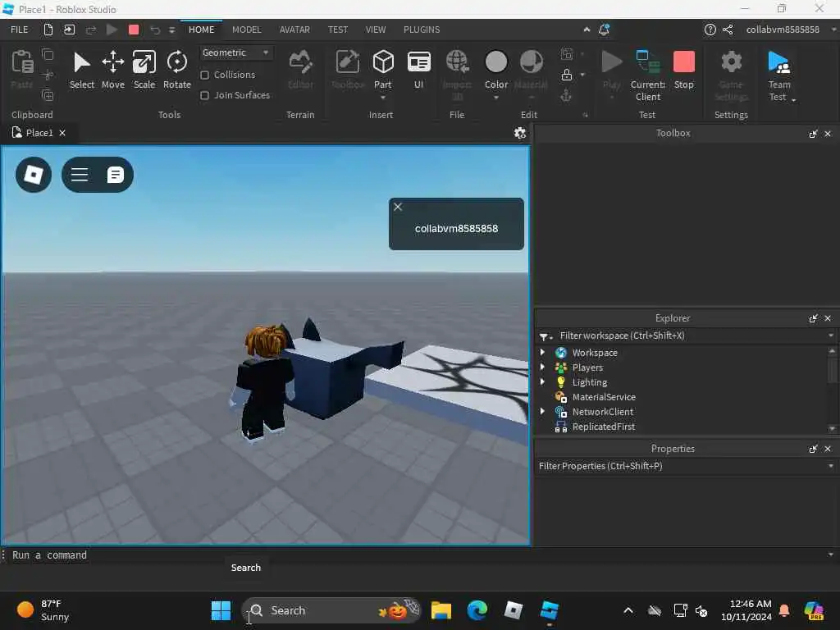Open File Explorer from taskbar

click(441, 610)
